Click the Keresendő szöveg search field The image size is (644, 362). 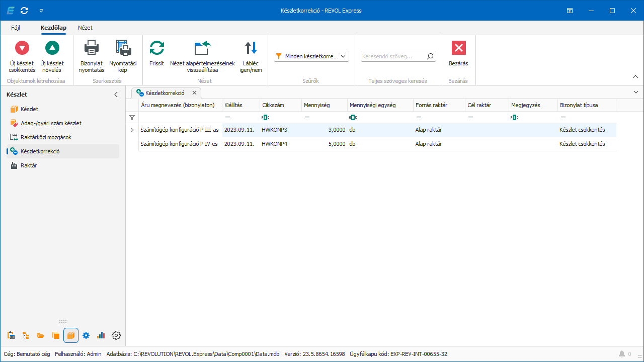point(393,56)
